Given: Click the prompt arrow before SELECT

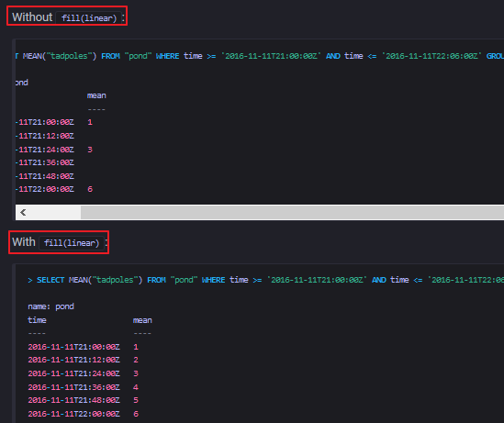Looking at the screenshot, I should pos(30,280).
